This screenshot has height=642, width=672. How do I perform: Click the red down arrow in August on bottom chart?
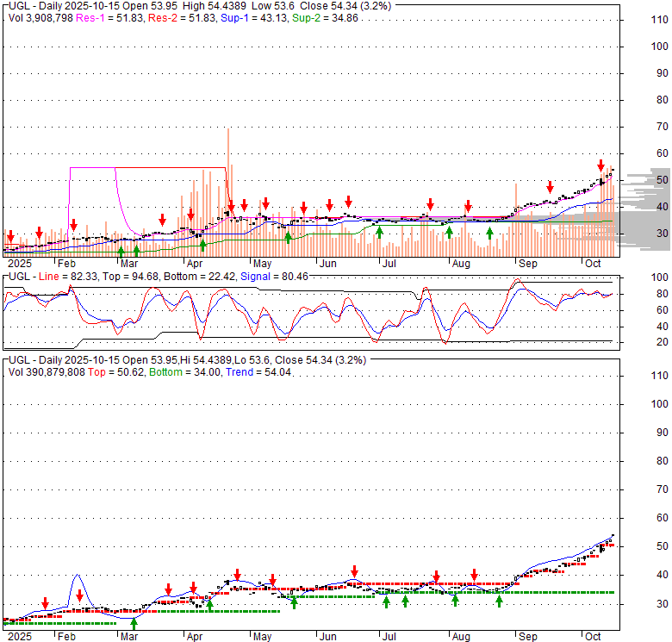pos(474,575)
